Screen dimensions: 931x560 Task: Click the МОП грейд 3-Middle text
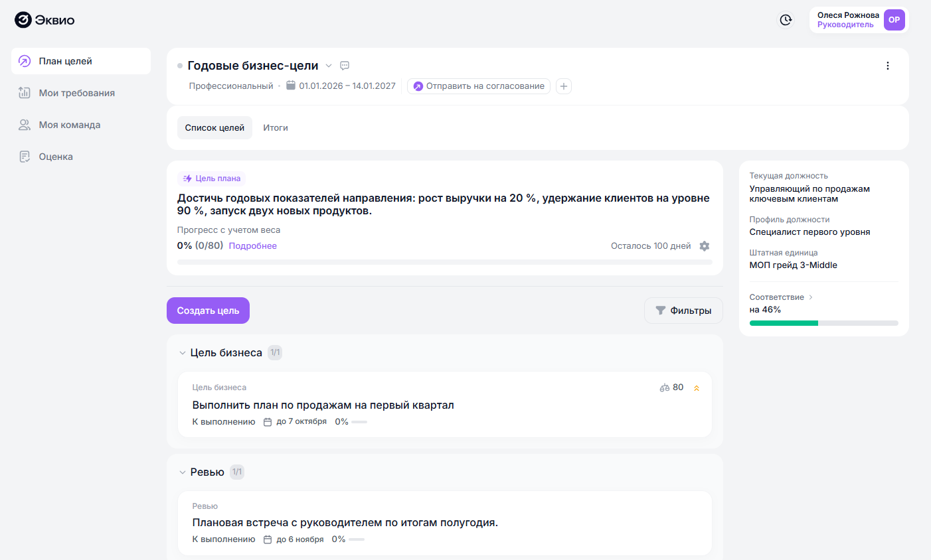tap(794, 265)
